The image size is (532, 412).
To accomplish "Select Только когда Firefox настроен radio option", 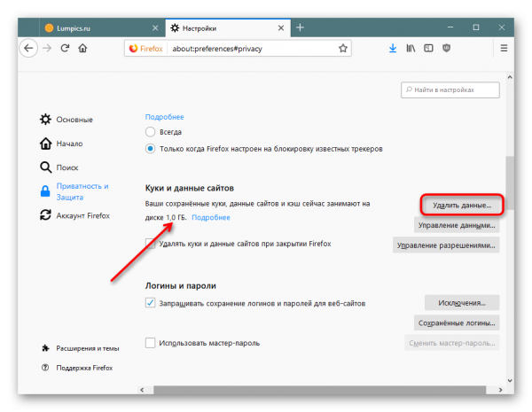I will coord(151,149).
